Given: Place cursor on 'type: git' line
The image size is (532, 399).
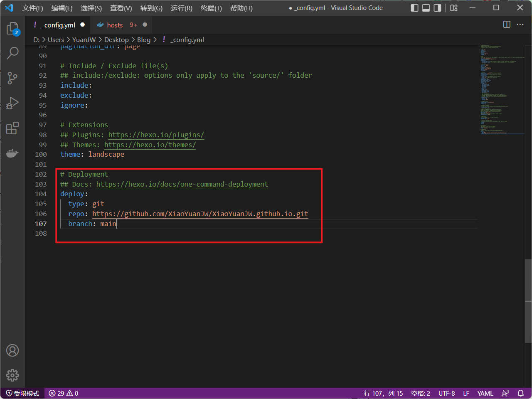Looking at the screenshot, I should tap(86, 204).
